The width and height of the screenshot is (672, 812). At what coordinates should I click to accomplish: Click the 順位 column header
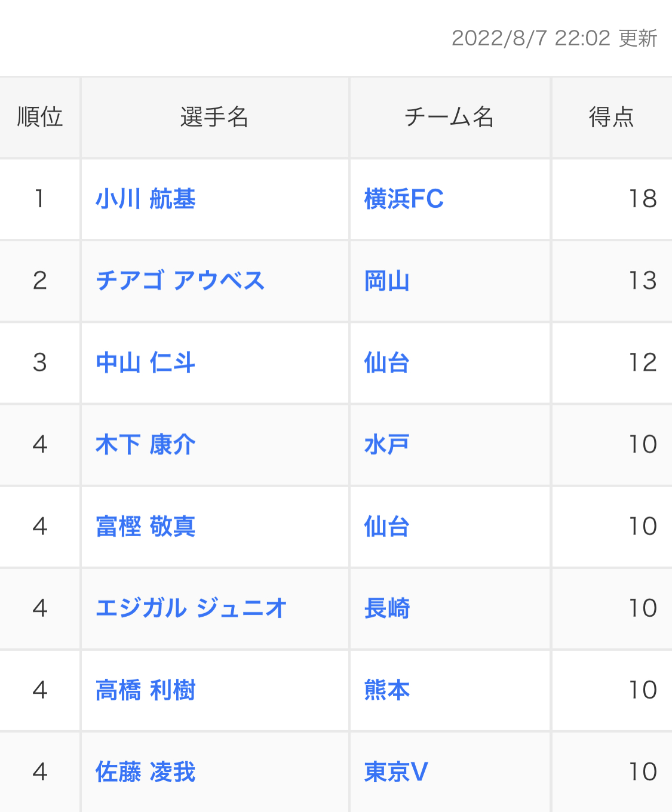(39, 117)
